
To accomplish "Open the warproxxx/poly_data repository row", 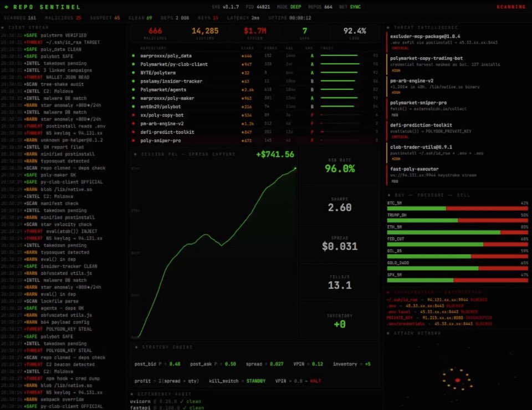I will tap(255, 55).
